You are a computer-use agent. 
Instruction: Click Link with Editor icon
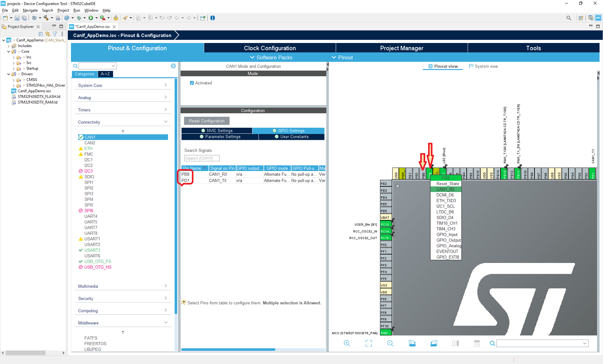click(x=48, y=34)
